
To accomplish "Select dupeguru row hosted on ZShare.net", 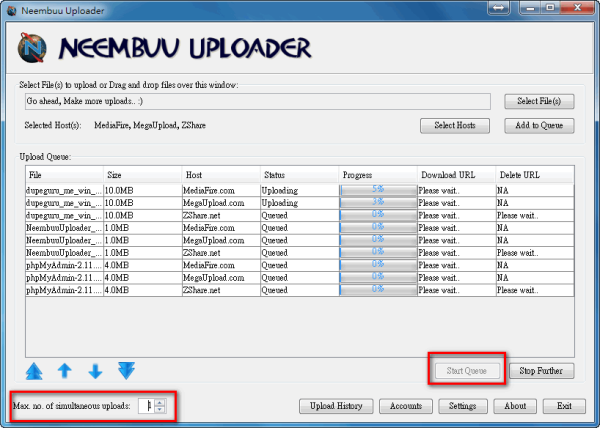I will click(x=300, y=215).
